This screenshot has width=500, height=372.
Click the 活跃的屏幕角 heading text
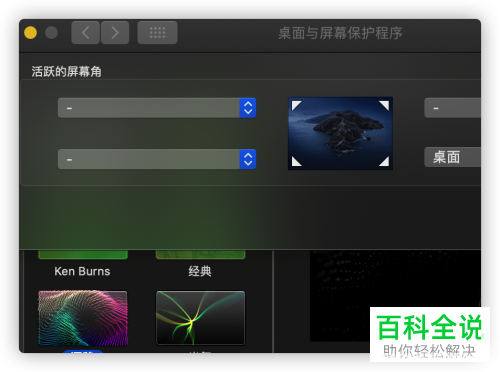point(66,71)
